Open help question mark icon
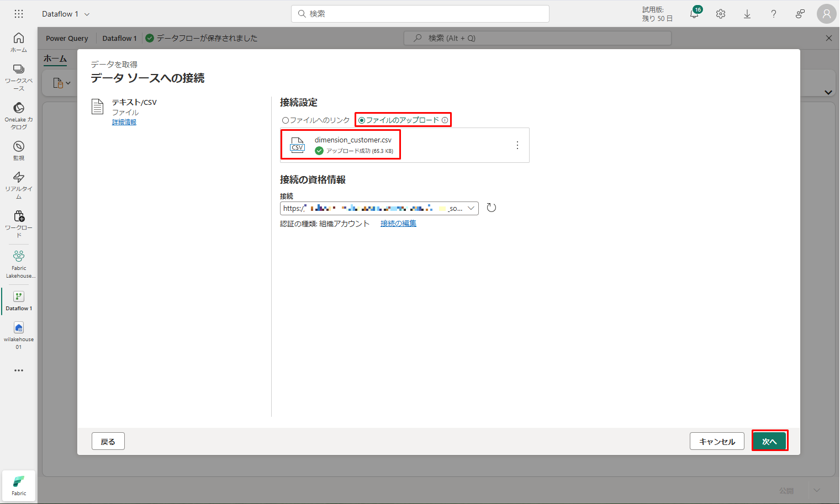Viewport: 840px width, 504px height. coord(774,14)
